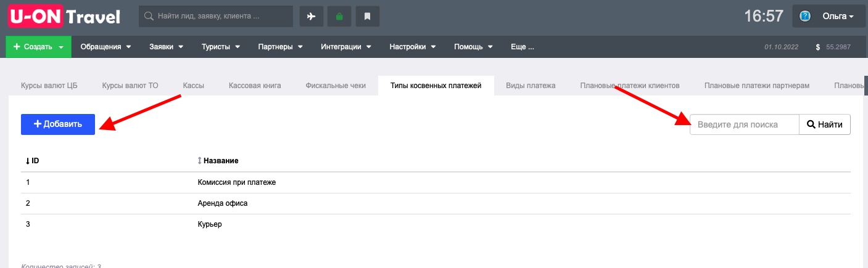Expand the Партнеры menu
Viewport: 868px width, 268px height.
(x=280, y=47)
